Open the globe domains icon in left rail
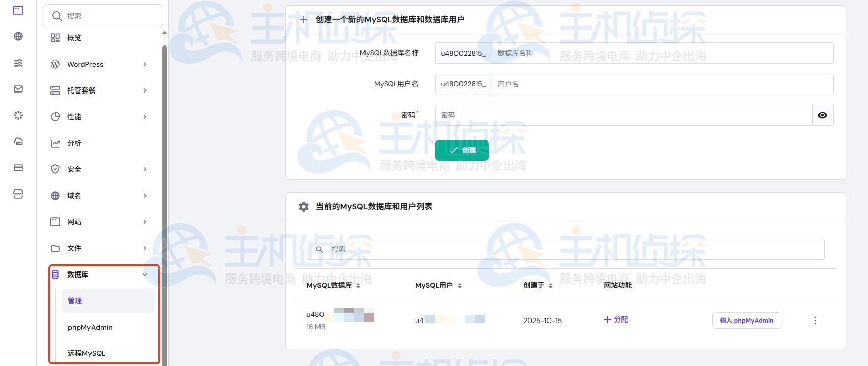The width and height of the screenshot is (868, 366). [x=18, y=36]
